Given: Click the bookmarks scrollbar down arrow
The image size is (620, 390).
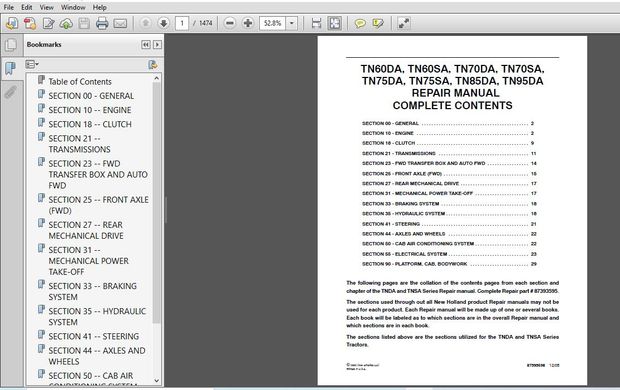Looking at the screenshot, I should [x=157, y=381].
